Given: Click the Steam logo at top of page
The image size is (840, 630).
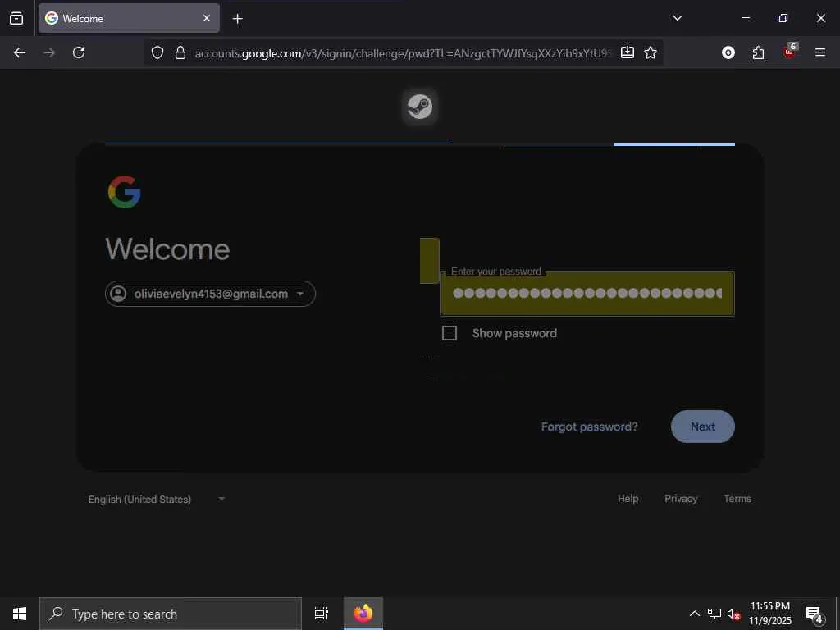Looking at the screenshot, I should pyautogui.click(x=420, y=107).
